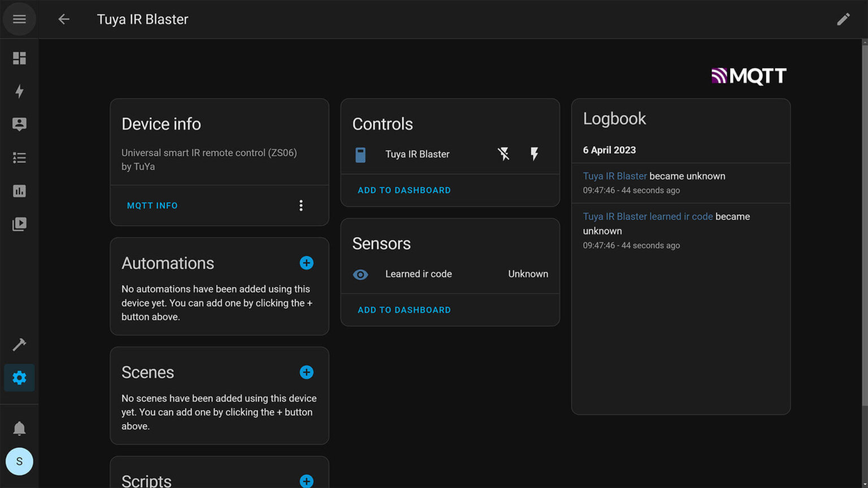The image size is (868, 488).
Task: Click MQTT INFO in the Device info card
Action: 152,205
